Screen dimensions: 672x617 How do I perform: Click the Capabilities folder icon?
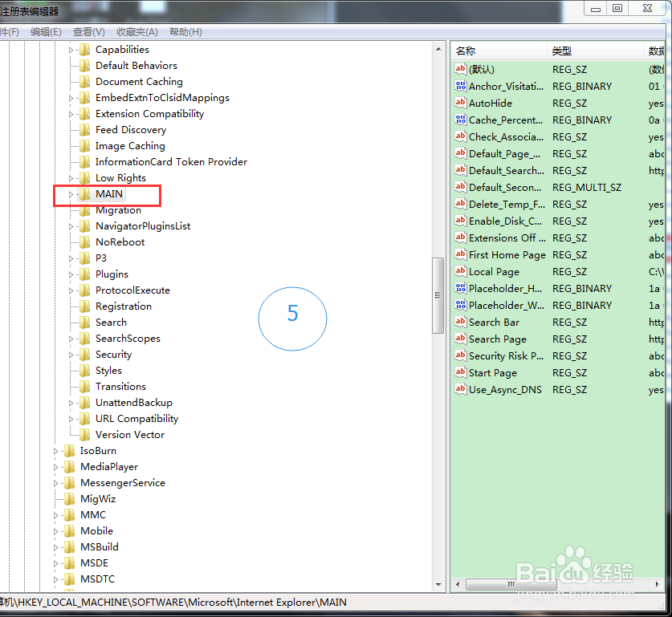(x=85, y=50)
